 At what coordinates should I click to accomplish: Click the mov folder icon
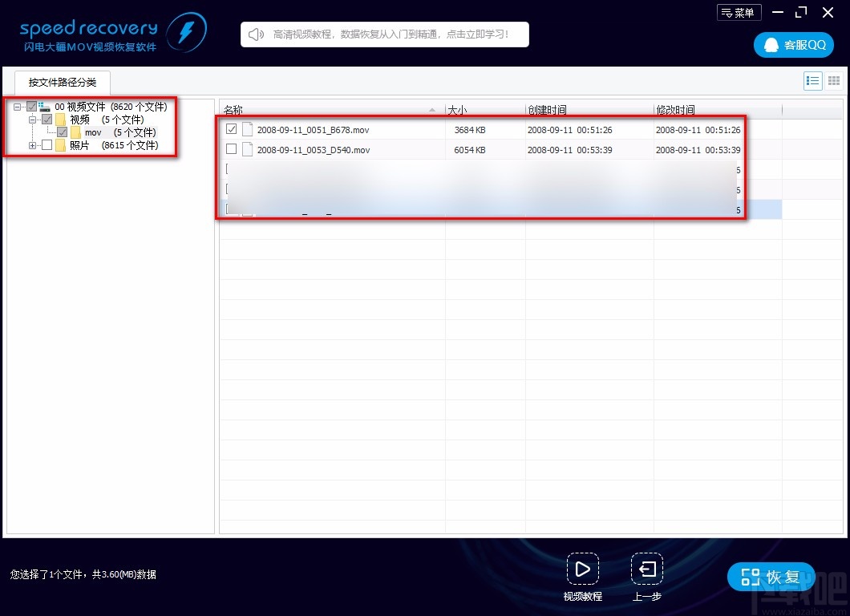[x=75, y=132]
